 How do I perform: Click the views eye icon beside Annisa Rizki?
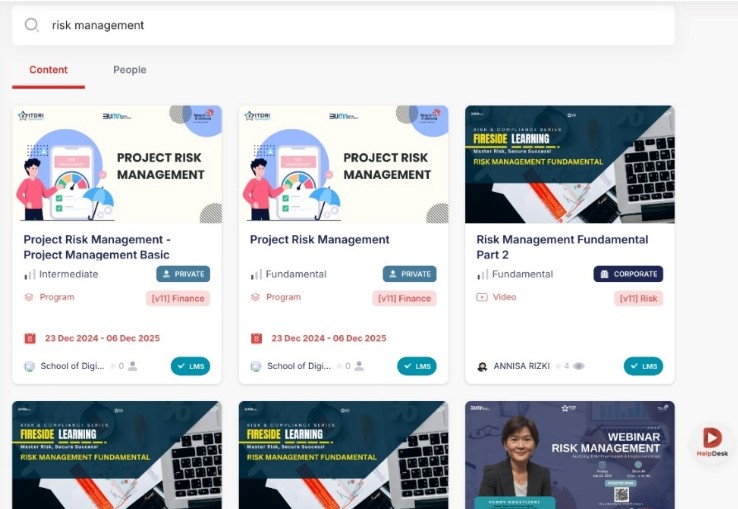point(579,366)
